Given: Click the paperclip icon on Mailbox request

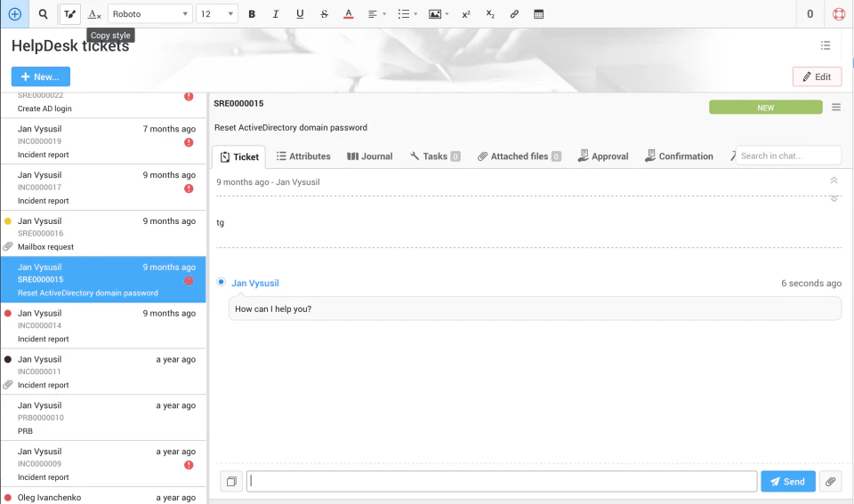Looking at the screenshot, I should pos(8,246).
